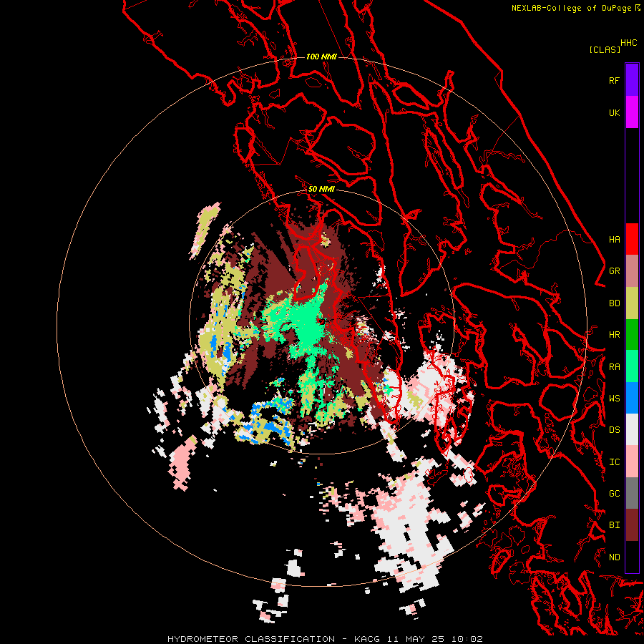Click the [CLAS] units label
Viewport: 644px width, 644px height.
(605, 50)
